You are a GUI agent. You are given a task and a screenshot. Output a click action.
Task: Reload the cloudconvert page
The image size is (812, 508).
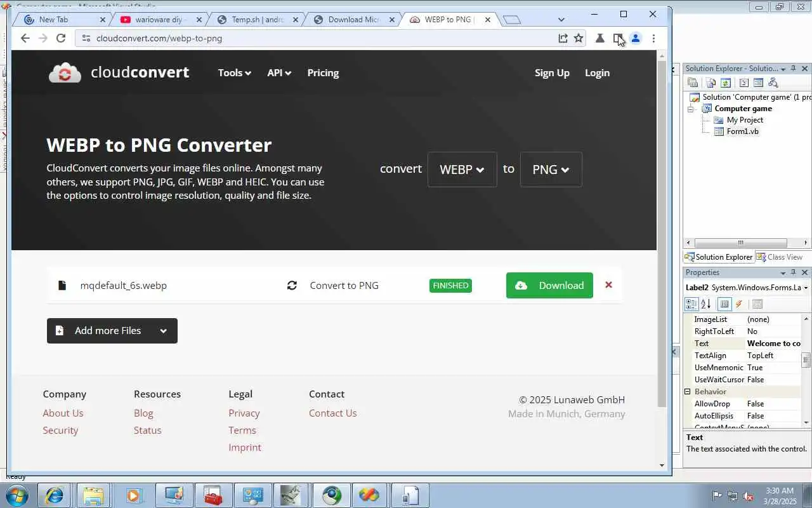tap(61, 38)
